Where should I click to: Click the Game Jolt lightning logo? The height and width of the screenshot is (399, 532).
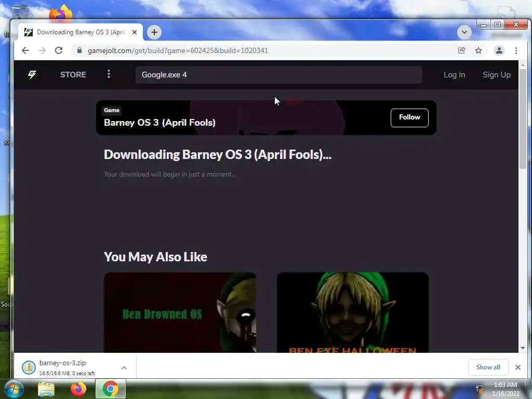click(x=32, y=75)
